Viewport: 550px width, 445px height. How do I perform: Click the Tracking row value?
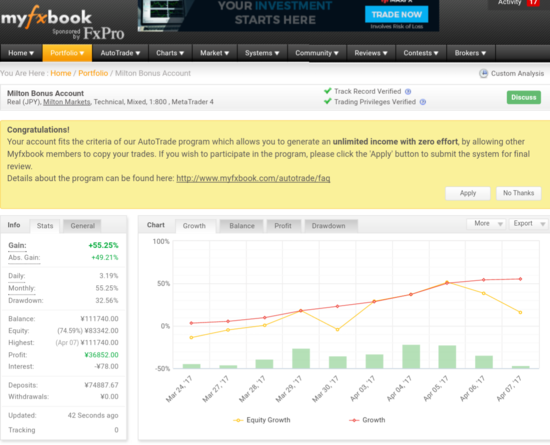click(x=116, y=430)
